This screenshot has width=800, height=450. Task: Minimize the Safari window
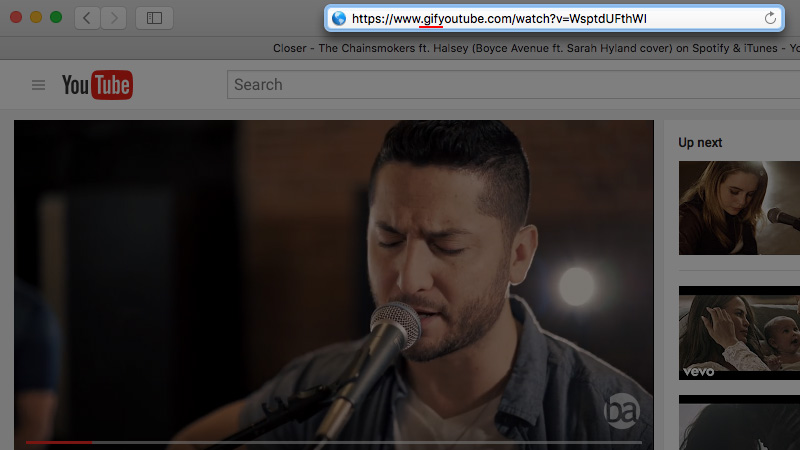[36, 17]
